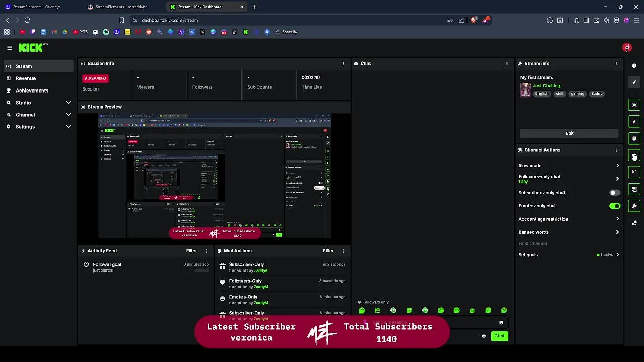Open the Kick hamburger menu

[x=10, y=48]
